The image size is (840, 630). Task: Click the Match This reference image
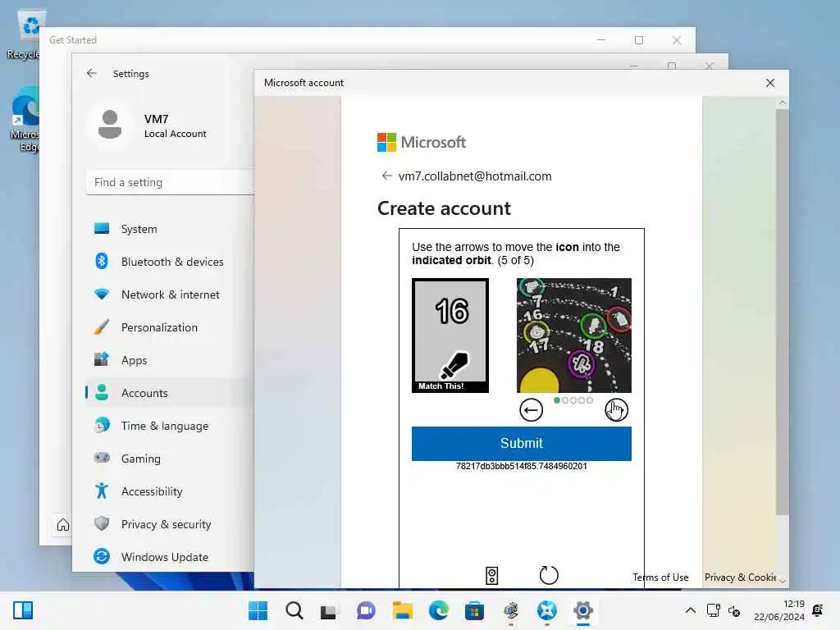pos(450,336)
